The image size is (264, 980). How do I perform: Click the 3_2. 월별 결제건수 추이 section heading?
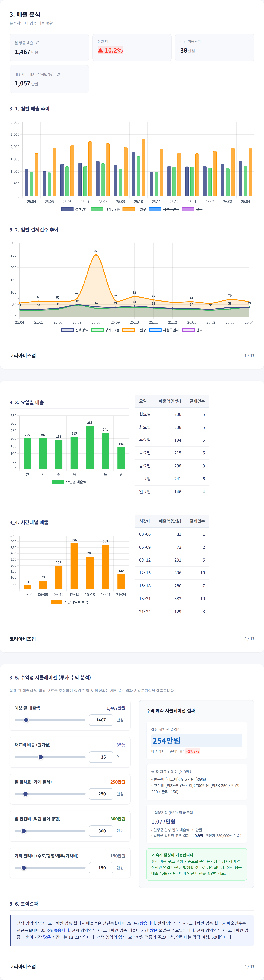pos(34,230)
